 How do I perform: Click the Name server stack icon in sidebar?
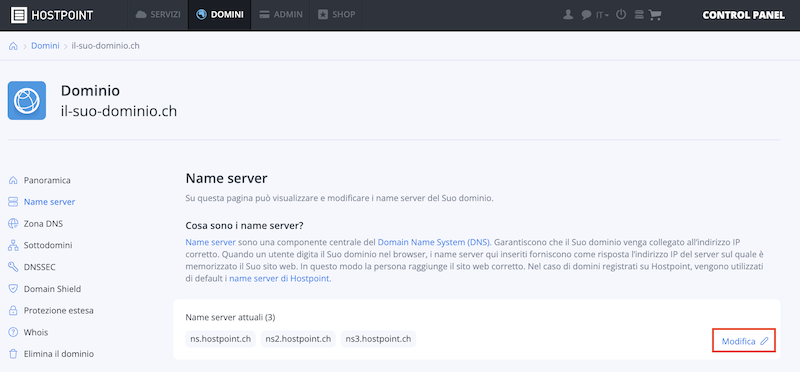(x=13, y=202)
